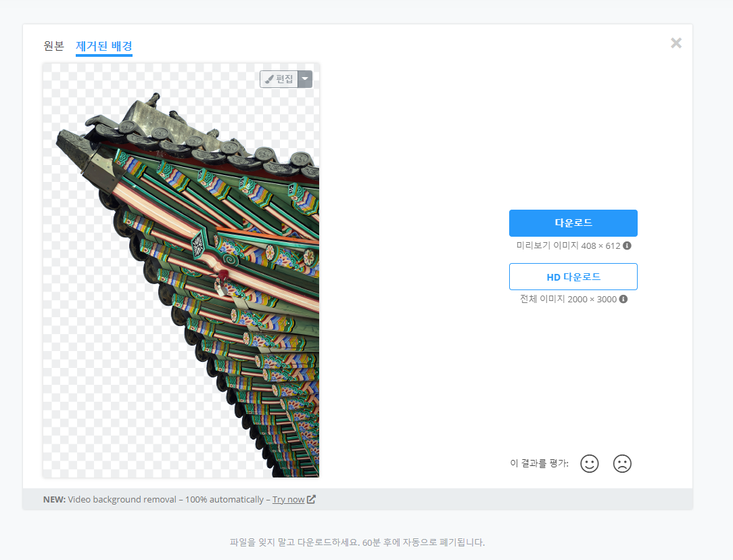
Task: Open the 편집 (Edit) pencil tool
Action: point(278,78)
